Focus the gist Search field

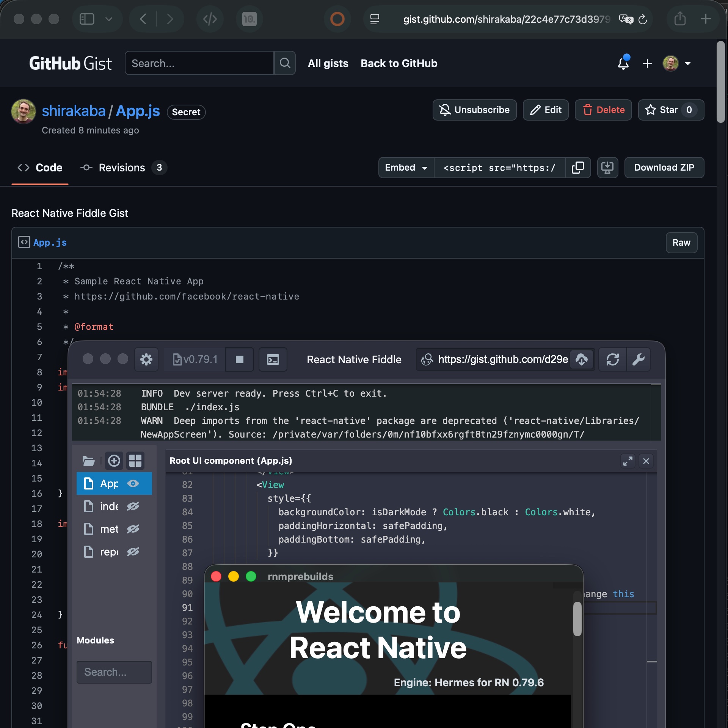(x=199, y=63)
